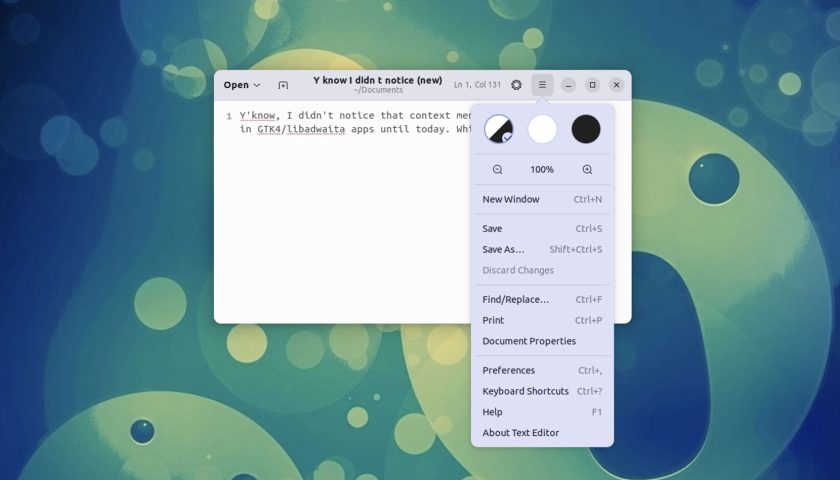
Task: Zoom out with the minus magnifier icon
Action: tap(497, 170)
